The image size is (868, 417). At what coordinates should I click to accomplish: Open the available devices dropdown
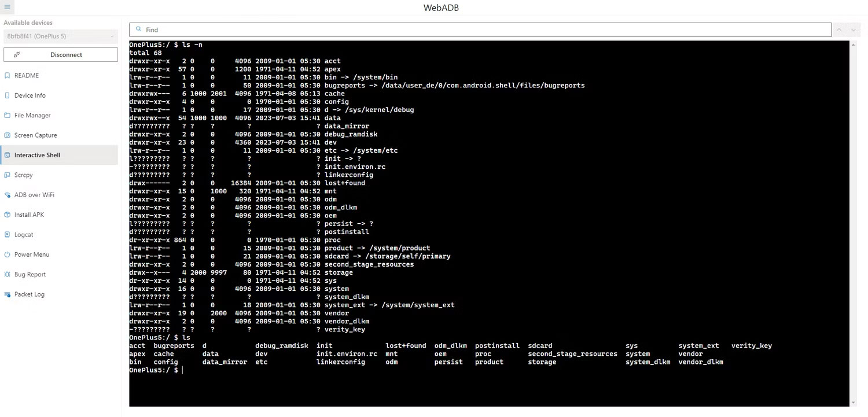(x=61, y=36)
